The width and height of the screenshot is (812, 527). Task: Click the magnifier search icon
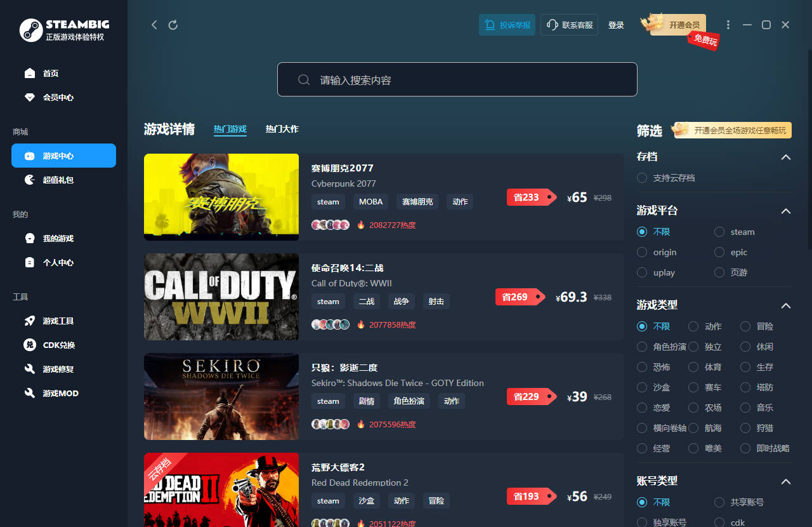(304, 80)
